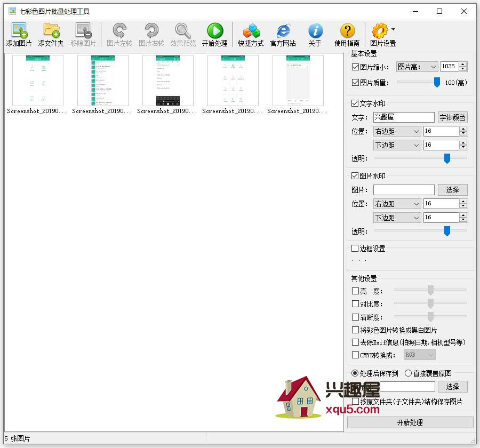
Task: Open image watermark 下边距 position dropdown
Action: (x=397, y=218)
